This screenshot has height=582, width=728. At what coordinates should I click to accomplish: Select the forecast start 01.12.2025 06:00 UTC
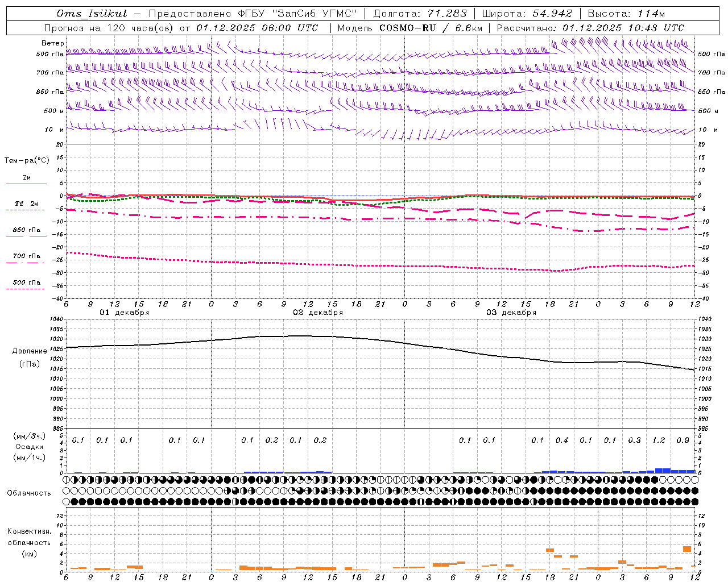click(x=257, y=28)
